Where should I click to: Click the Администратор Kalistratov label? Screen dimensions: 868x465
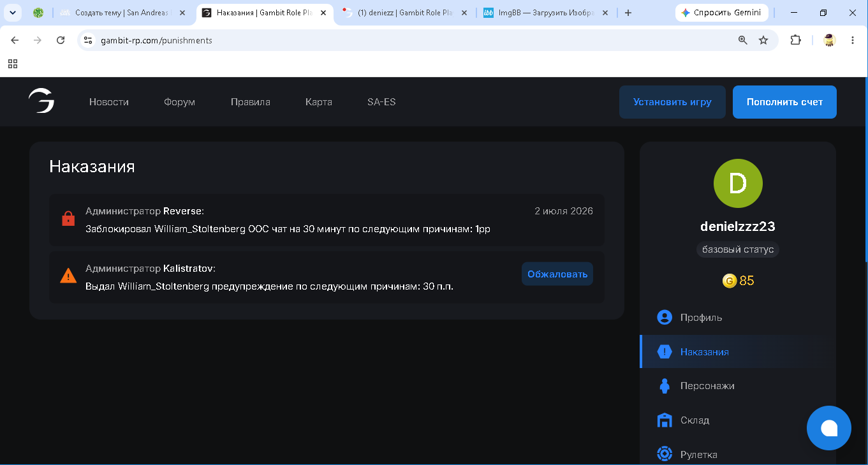coord(151,269)
